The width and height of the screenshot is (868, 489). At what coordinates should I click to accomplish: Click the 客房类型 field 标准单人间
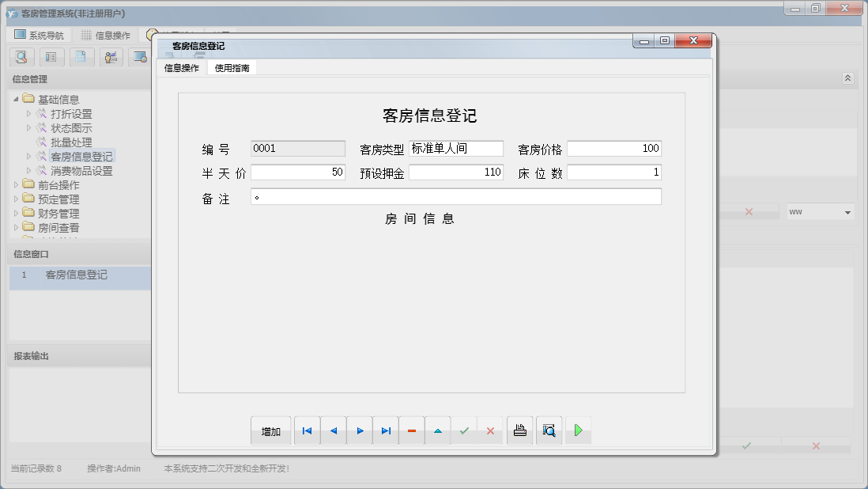[x=456, y=149]
